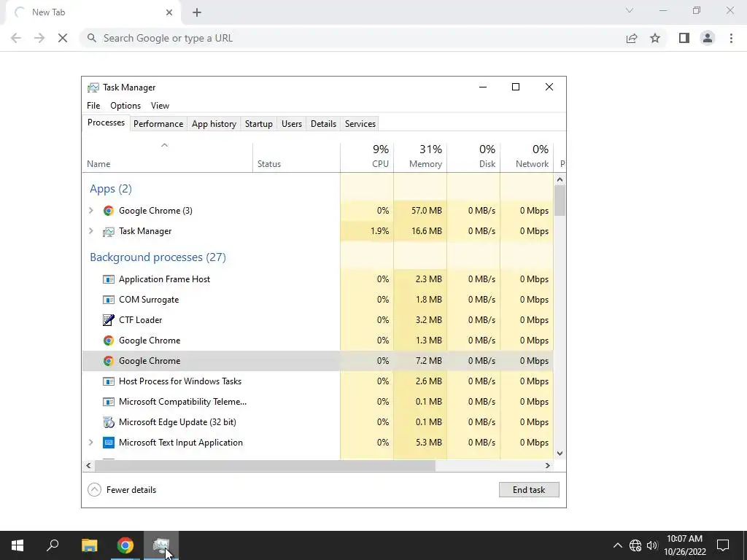The width and height of the screenshot is (747, 560).
Task: Sort by the Memory column header
Action: [x=420, y=157]
